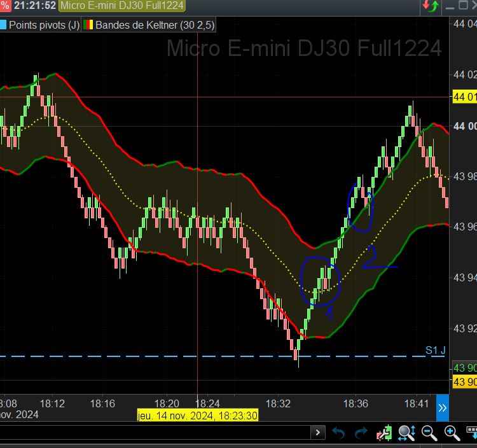The width and height of the screenshot is (477, 448).
Task: Click the blue Points pivots color swatch
Action: 3,25
